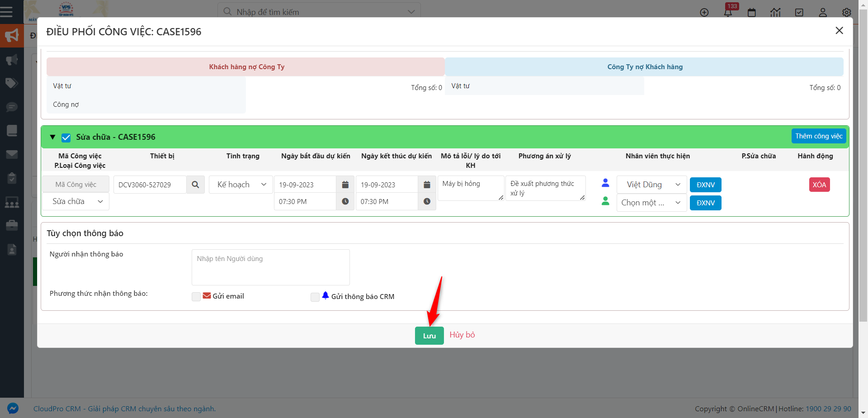Open the chart reports icon in top bar
Image resolution: width=868 pixels, height=418 pixels.
click(776, 13)
